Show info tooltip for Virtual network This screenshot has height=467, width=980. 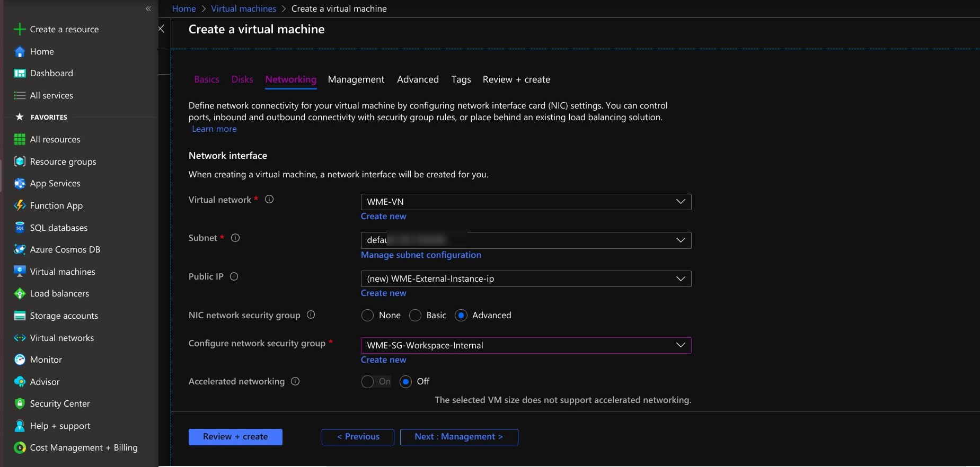(269, 200)
